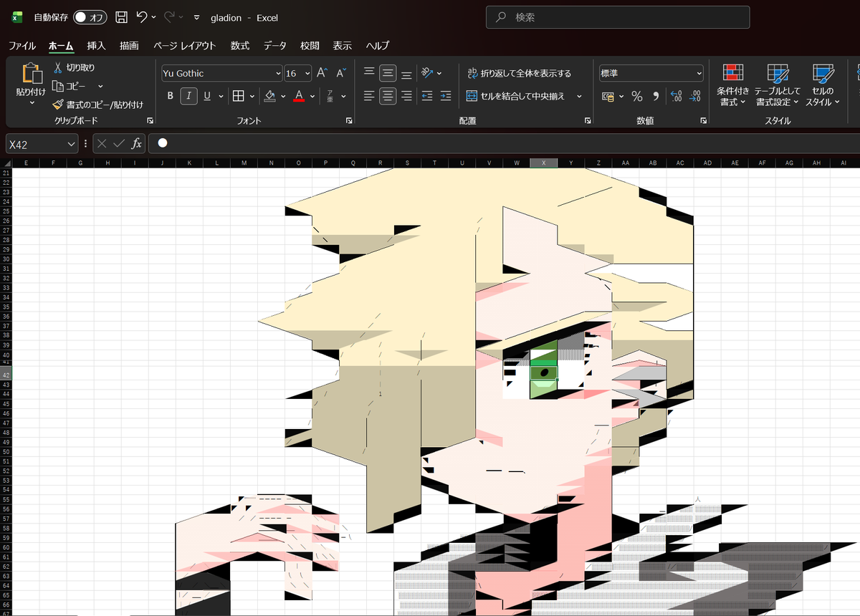Toggle Underline formatting

(x=207, y=96)
